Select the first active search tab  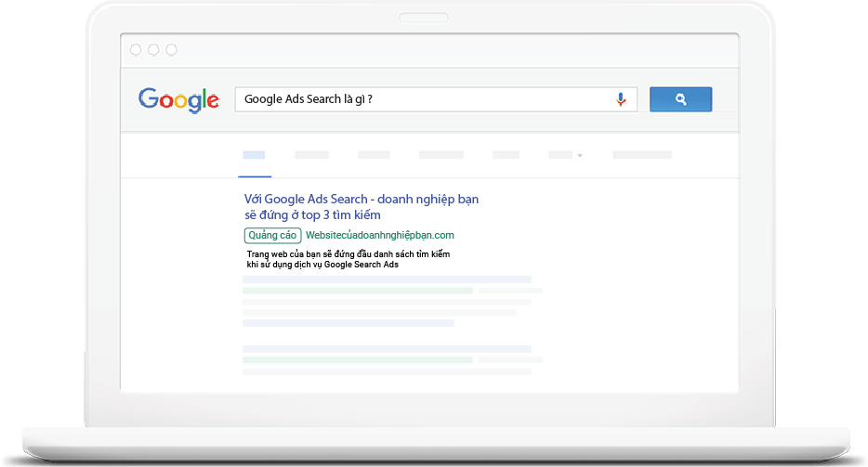[254, 155]
